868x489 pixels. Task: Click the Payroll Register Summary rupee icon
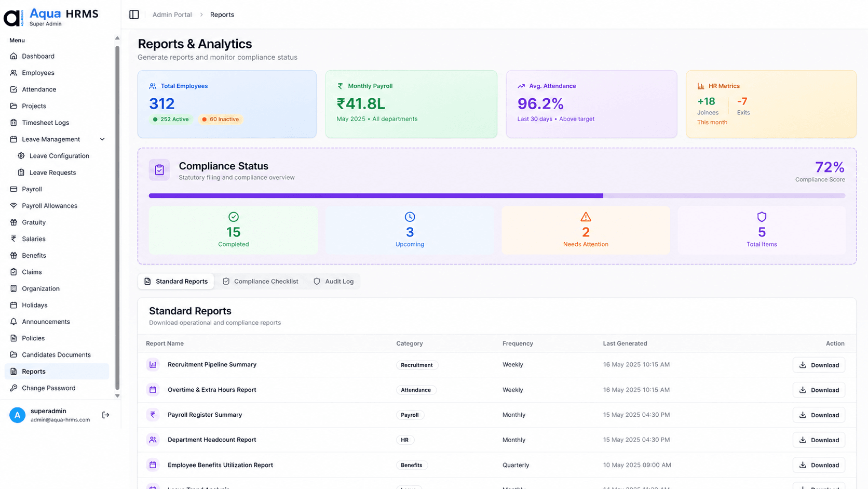[x=153, y=415]
